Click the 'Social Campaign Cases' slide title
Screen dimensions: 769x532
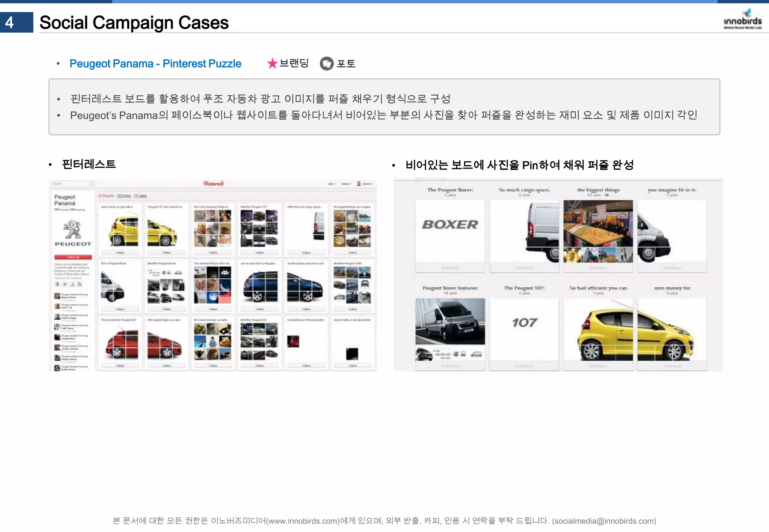134,22
